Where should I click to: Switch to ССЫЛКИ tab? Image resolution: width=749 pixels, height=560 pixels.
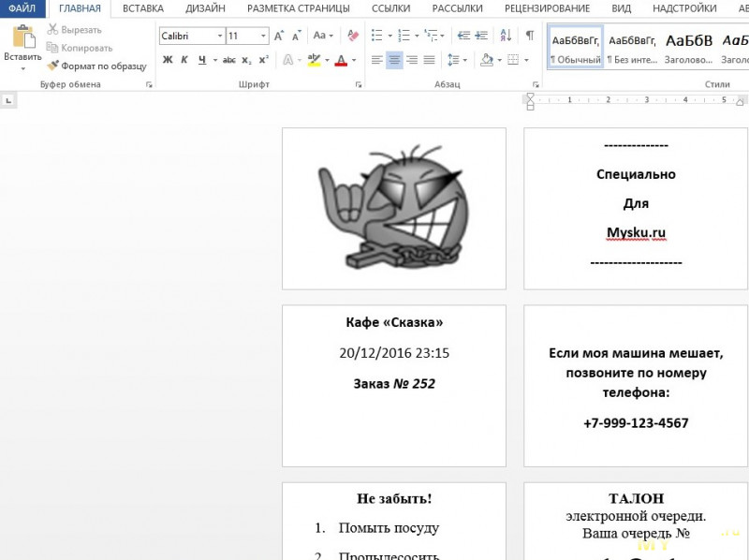pos(390,8)
